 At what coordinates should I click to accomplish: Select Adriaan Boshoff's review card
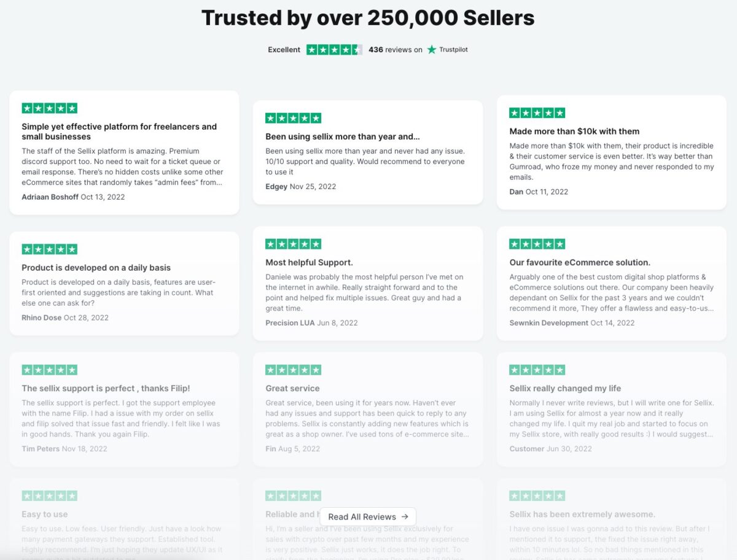tap(124, 152)
